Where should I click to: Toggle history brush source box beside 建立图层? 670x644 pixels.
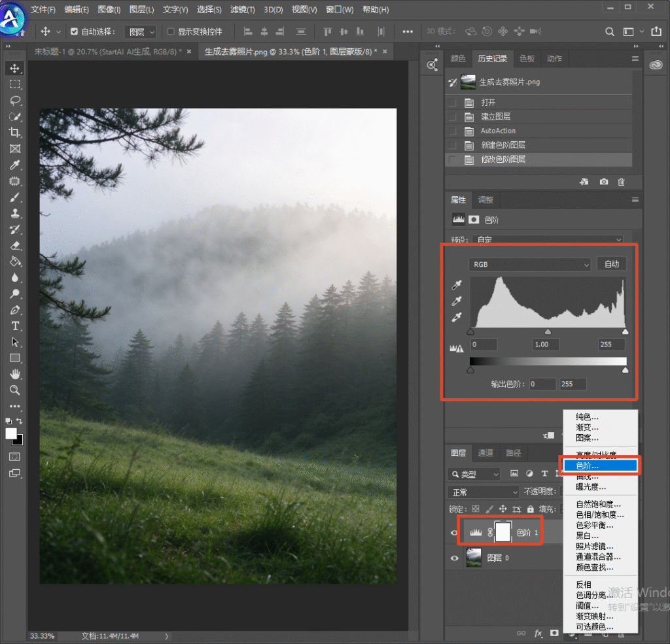pos(453,116)
